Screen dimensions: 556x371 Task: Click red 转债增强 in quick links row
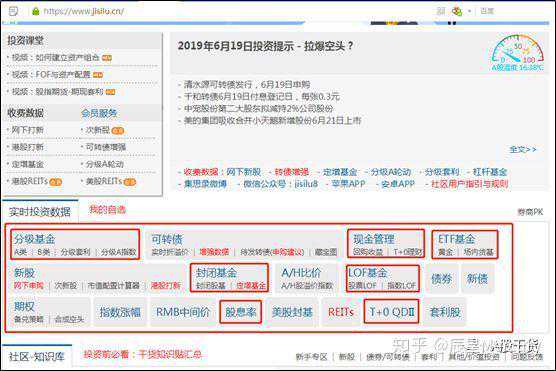[x=291, y=172]
